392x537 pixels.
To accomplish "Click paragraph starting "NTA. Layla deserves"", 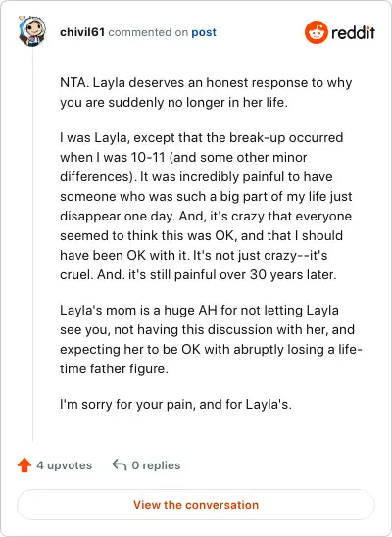I will click(206, 92).
